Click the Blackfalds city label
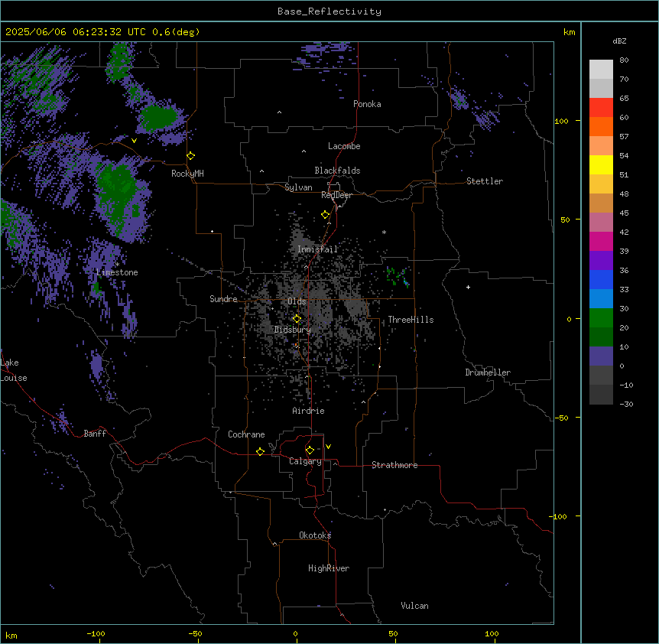Screen dimensions: 659x644 (337, 171)
